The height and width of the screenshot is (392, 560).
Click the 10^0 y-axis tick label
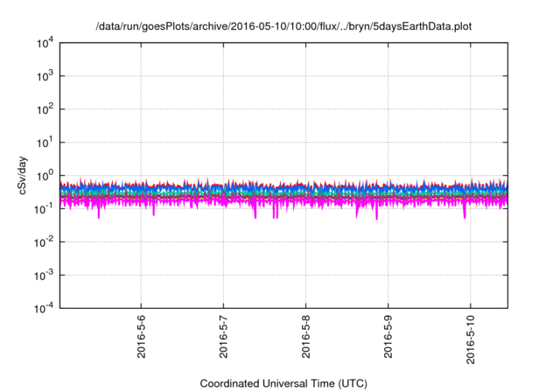coord(45,176)
